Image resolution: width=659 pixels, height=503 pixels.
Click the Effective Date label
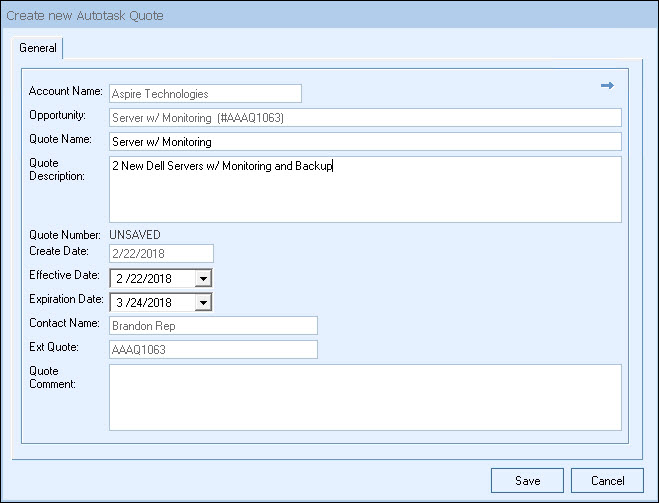64,275
